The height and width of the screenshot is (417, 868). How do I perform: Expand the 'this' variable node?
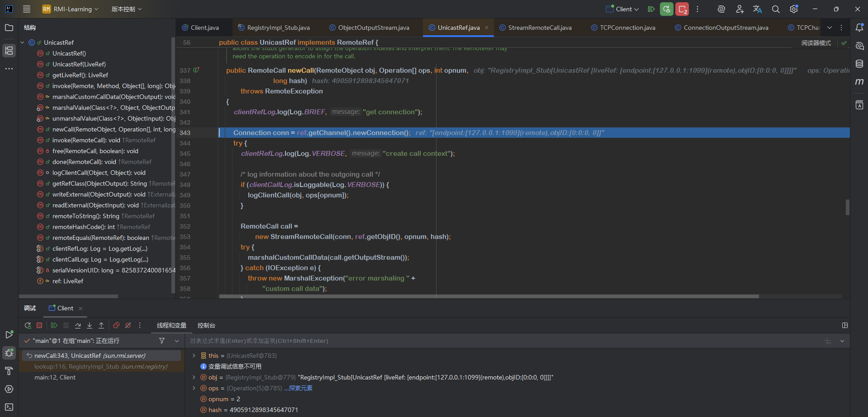[194, 356]
